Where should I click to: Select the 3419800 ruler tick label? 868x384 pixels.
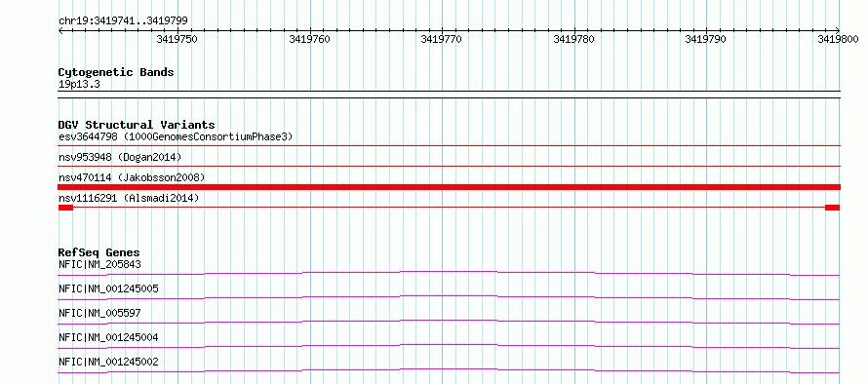pyautogui.click(x=838, y=39)
